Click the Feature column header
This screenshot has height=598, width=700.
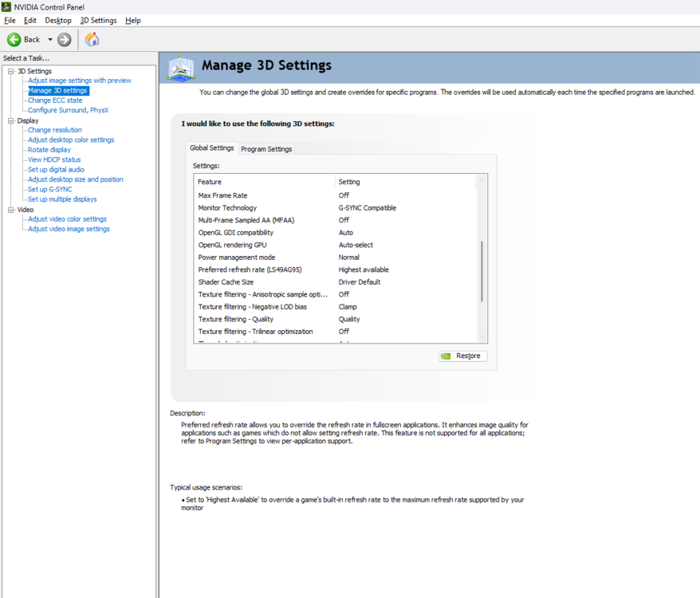265,183
